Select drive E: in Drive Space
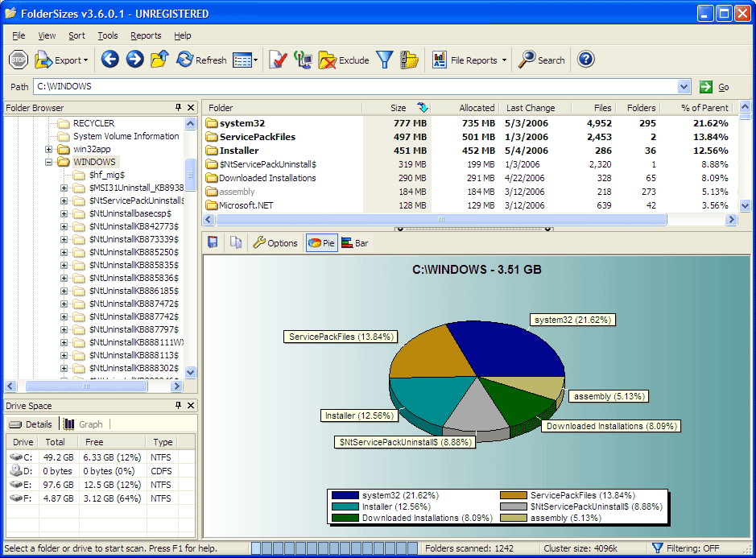 click(x=101, y=485)
